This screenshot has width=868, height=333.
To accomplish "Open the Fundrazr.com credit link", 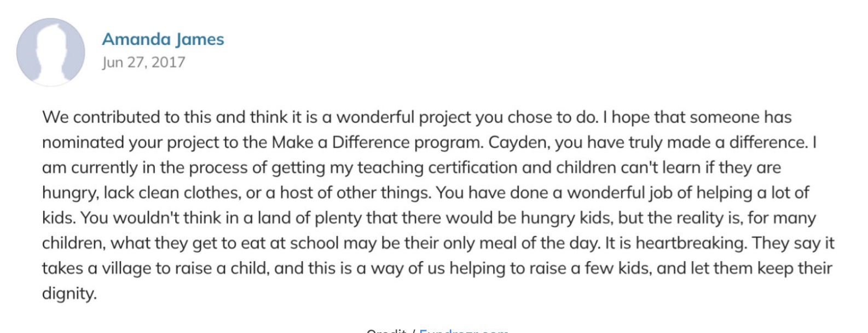I will (x=464, y=330).
